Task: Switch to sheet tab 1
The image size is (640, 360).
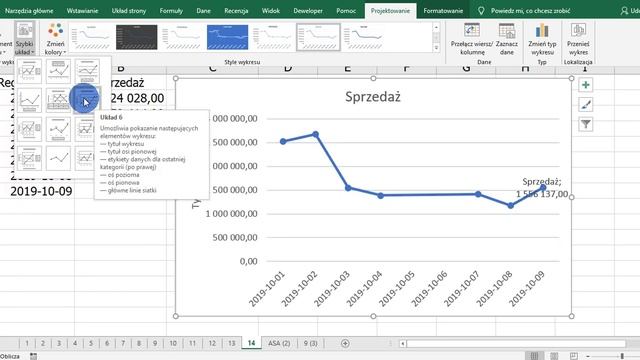Action: point(27,343)
